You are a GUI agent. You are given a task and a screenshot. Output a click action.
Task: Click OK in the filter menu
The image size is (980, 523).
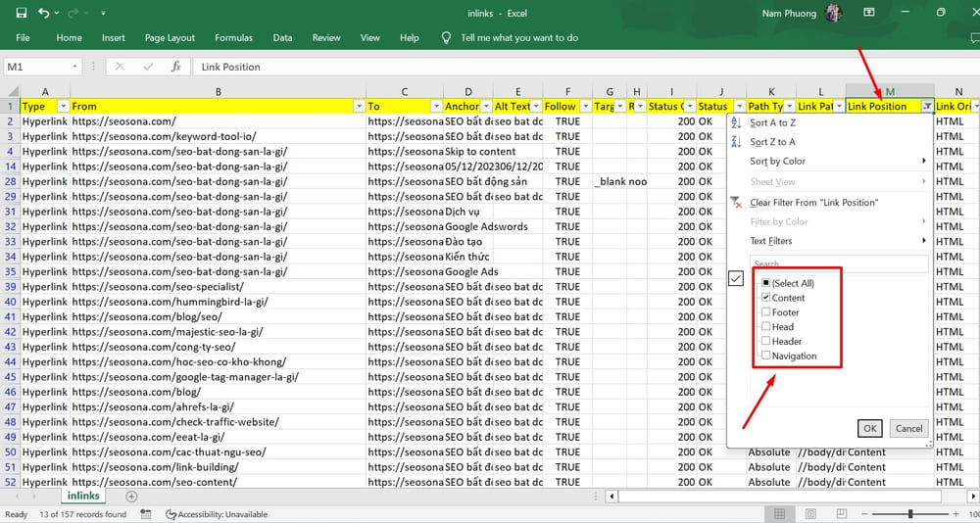point(869,428)
